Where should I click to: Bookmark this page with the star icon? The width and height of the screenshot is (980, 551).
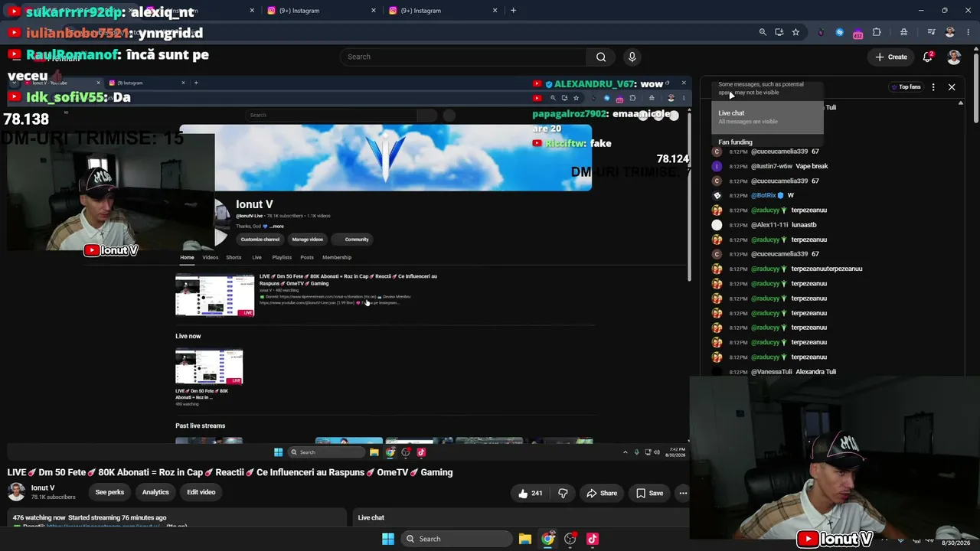(x=796, y=32)
